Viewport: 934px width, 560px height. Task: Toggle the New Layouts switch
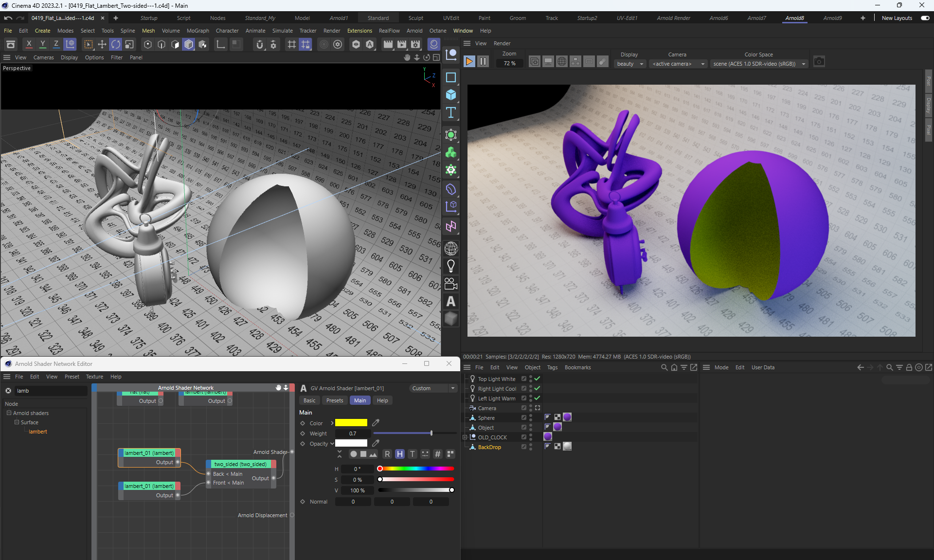click(x=925, y=18)
